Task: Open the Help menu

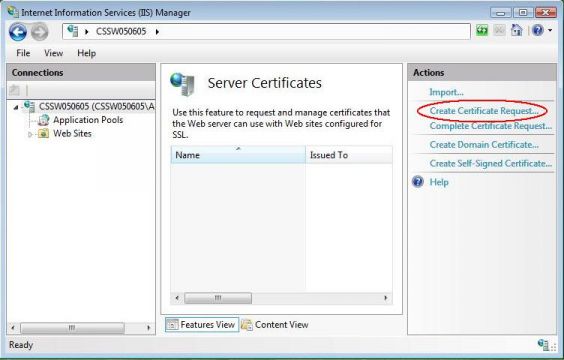Action: pos(86,53)
